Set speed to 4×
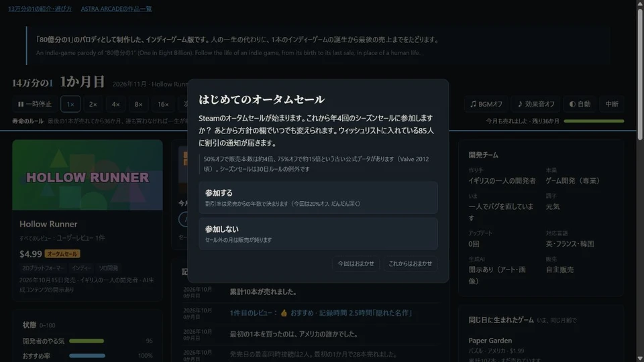The width and height of the screenshot is (644, 362). (x=116, y=105)
